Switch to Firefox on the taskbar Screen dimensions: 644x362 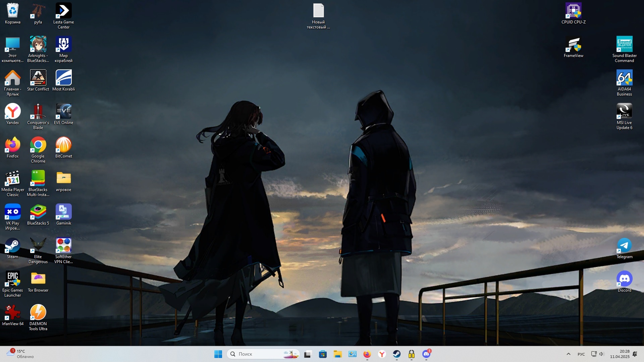coord(367,354)
